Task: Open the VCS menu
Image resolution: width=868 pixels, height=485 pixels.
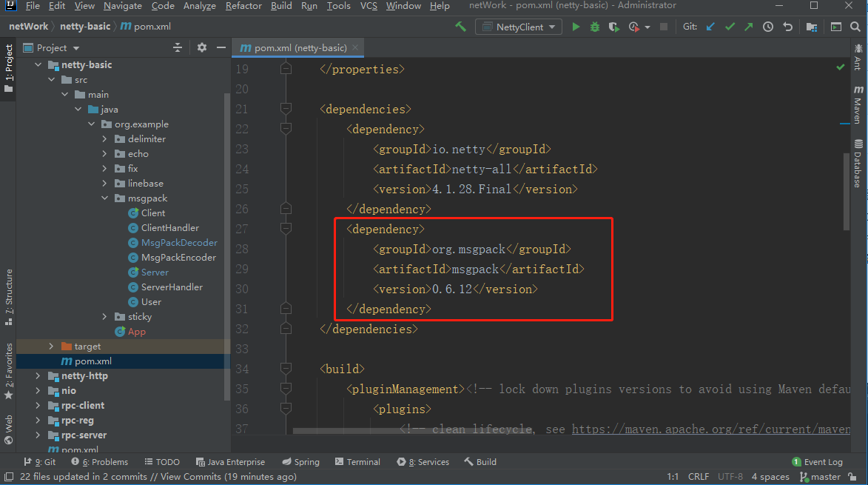Action: coord(369,5)
